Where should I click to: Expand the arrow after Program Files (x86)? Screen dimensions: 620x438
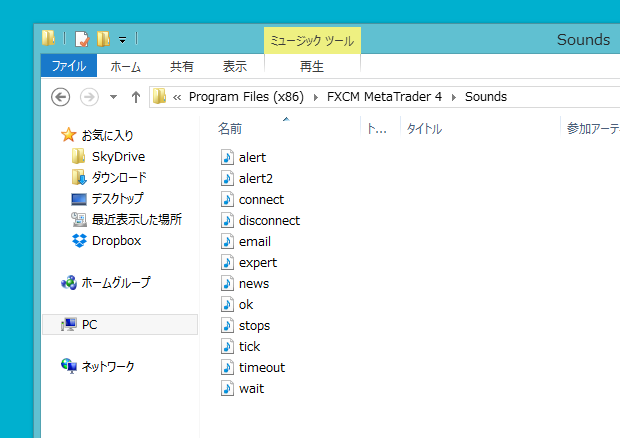(316, 97)
